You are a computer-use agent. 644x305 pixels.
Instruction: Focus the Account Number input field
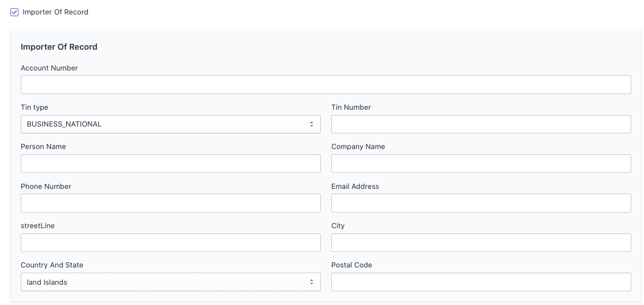[325, 85]
